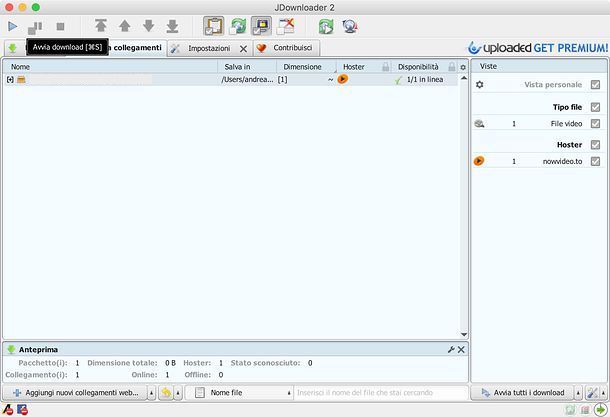This screenshot has width=610, height=417.
Task: Move selection to bottom with down-bar arrow
Action: (172, 26)
